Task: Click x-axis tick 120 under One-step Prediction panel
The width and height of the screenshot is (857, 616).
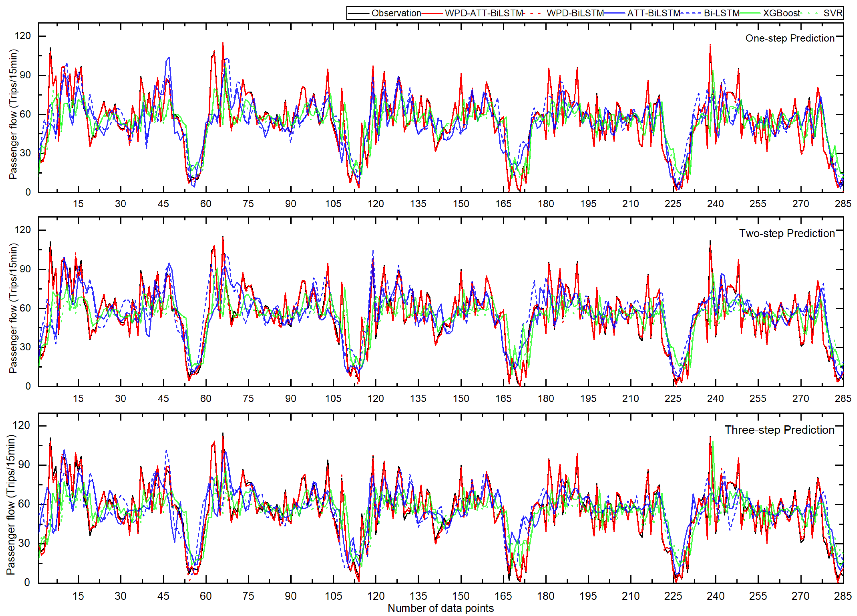Action: [376, 204]
